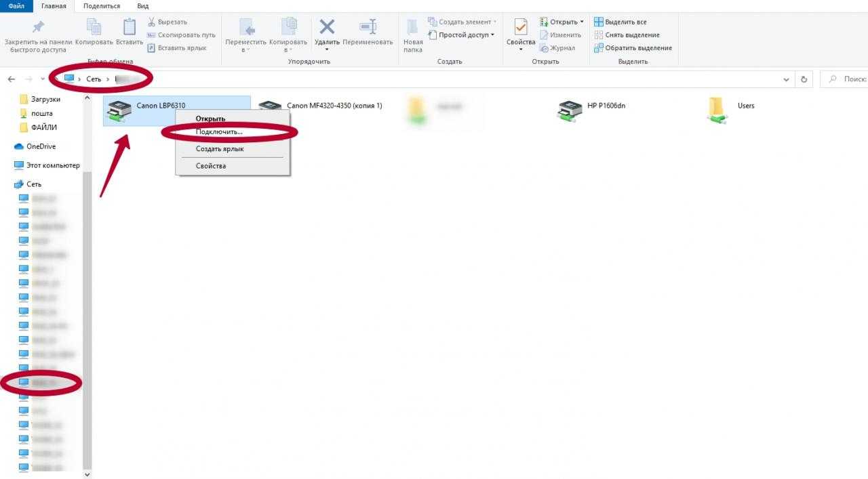This screenshot has height=479, width=868.
Task: Open the address bar history dropdown
Action: click(787, 79)
